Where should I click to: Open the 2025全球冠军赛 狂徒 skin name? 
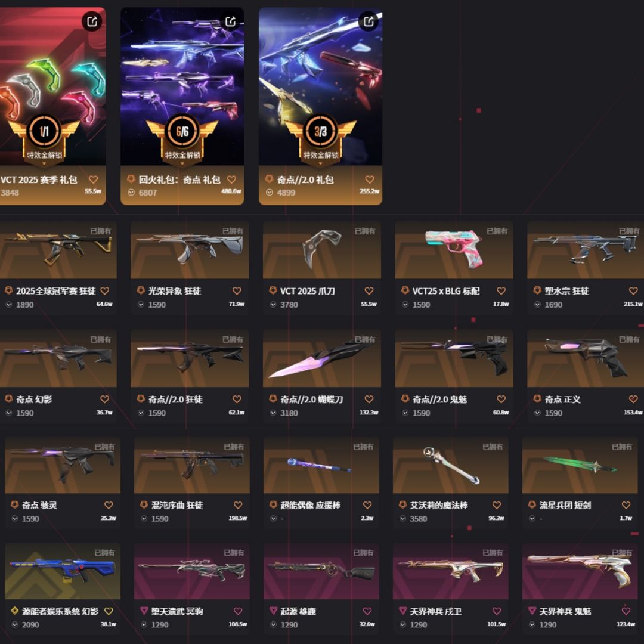[x=56, y=291]
